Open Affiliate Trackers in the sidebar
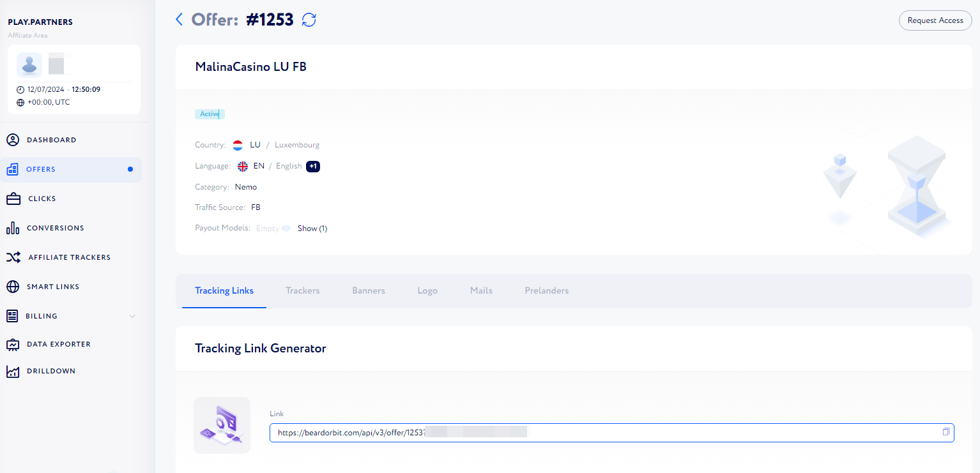 (x=71, y=257)
